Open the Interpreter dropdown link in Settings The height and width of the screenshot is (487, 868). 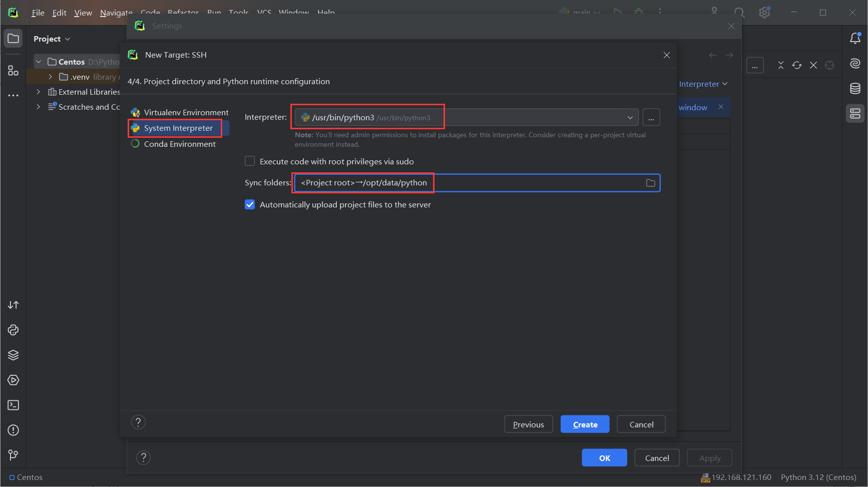coord(703,84)
